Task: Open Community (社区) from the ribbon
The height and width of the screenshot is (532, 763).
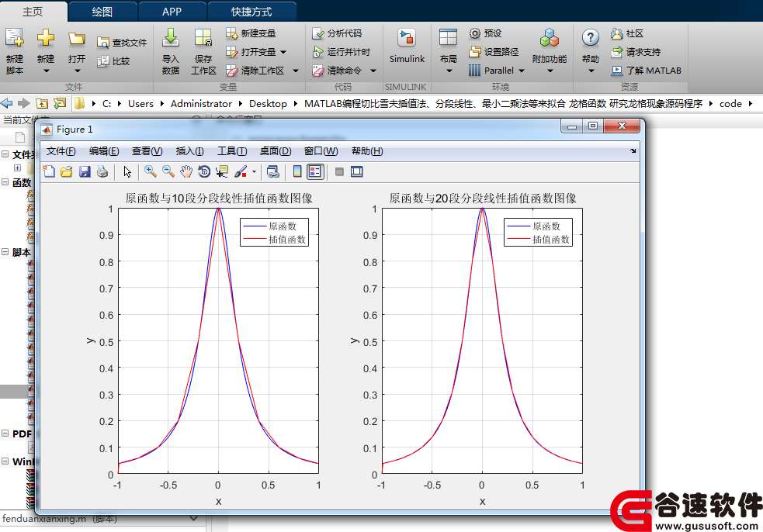Action: tap(627, 33)
